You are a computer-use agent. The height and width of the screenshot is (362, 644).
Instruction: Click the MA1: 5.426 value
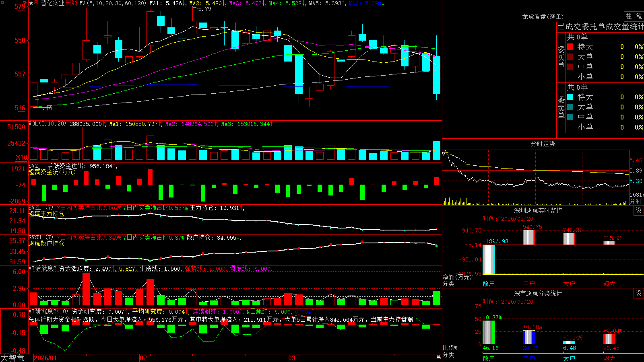[167, 3]
